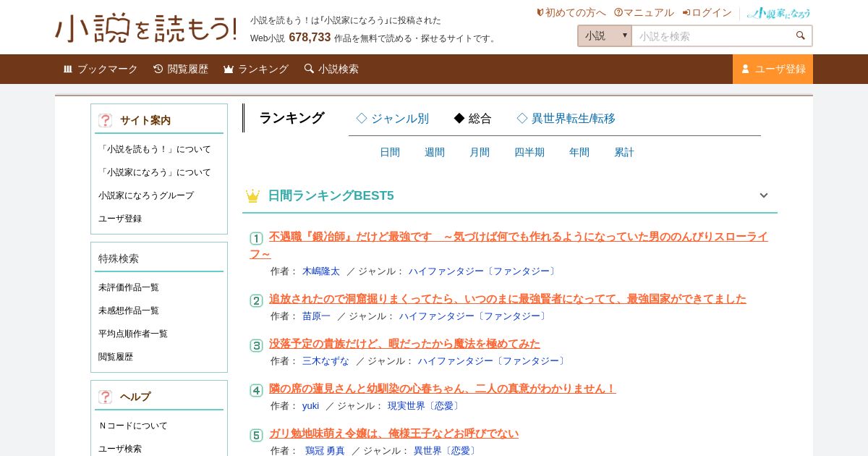Open author yuki page

coord(310,405)
